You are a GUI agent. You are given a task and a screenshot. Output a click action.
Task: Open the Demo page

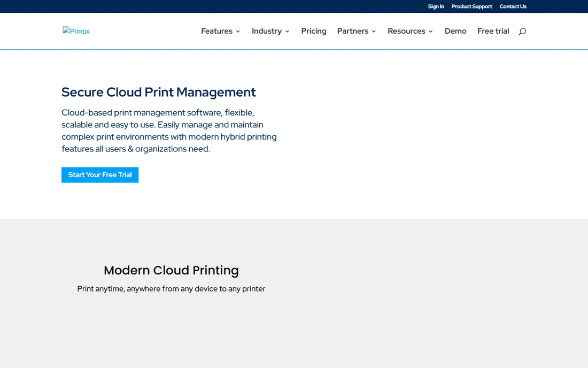tap(455, 31)
